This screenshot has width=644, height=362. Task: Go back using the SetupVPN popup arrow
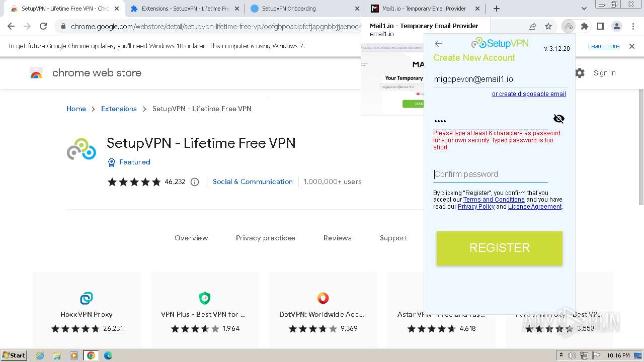coord(438,44)
